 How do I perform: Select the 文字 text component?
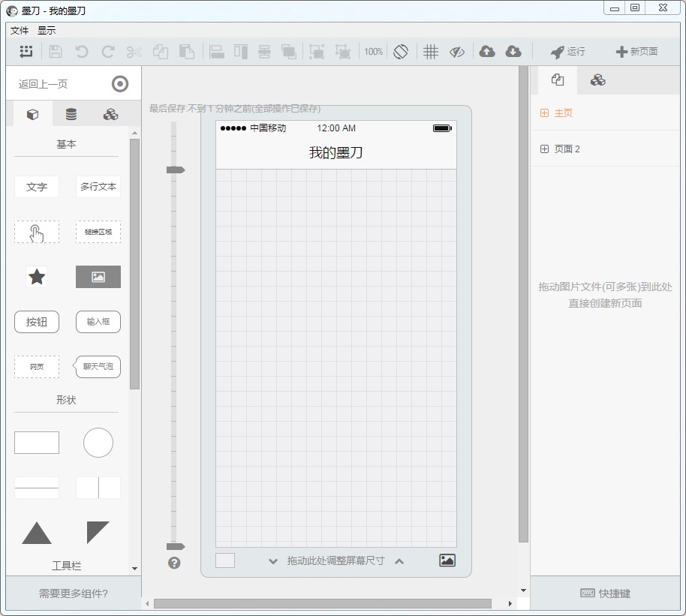[37, 187]
